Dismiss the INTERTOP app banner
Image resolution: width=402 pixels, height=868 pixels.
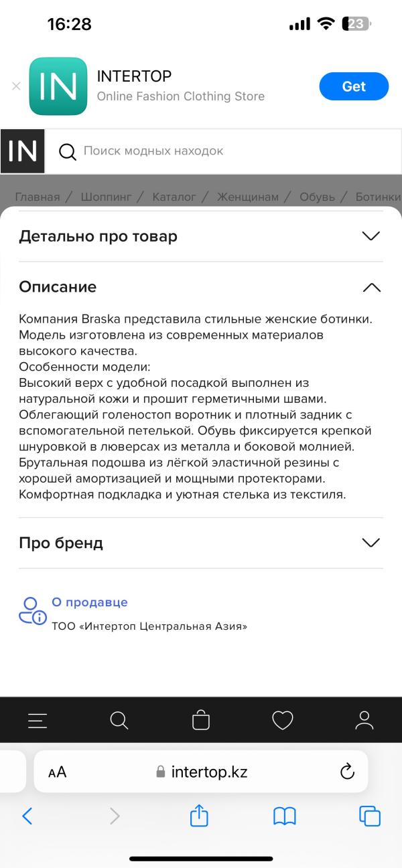17,86
